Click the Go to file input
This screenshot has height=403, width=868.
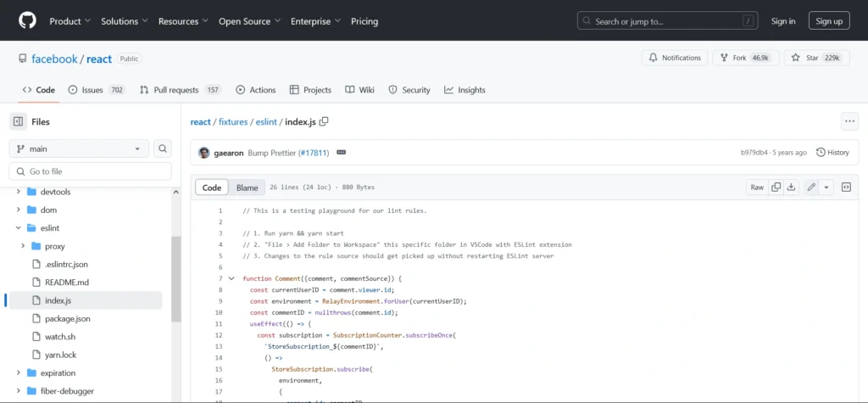[90, 171]
